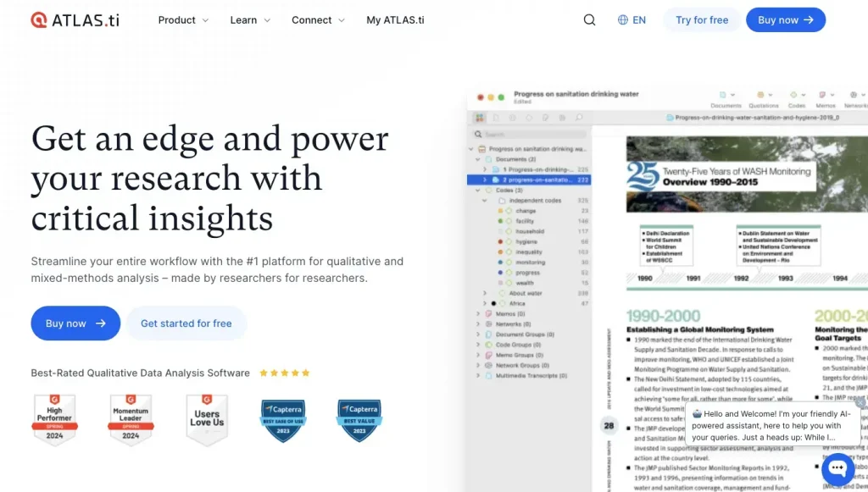Select document 2 progress-on-sanitatio row
This screenshot has height=492, width=868.
tap(529, 180)
